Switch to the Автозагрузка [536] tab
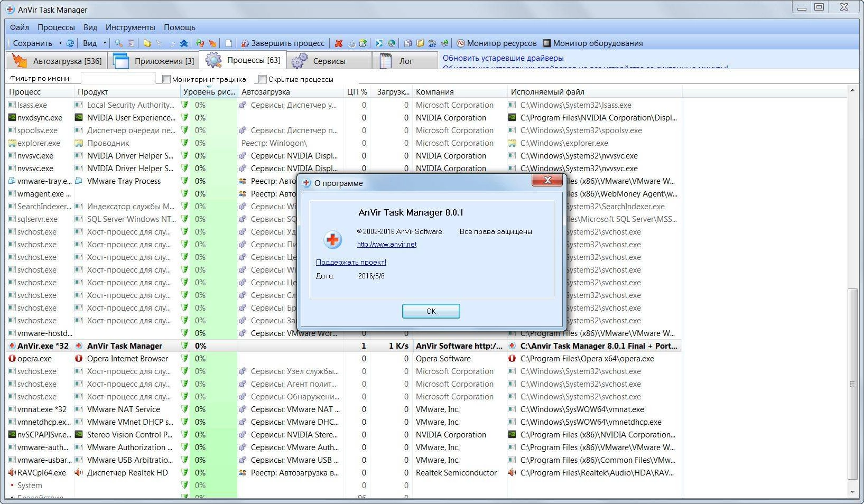Viewport: 864px width, 504px height. pos(57,61)
